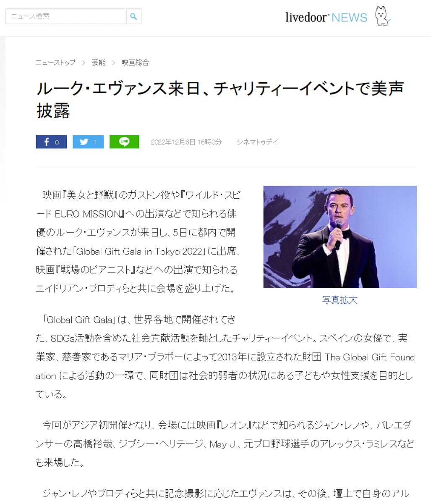Click the search magnifier icon button
The width and height of the screenshot is (431, 504).
(133, 16)
